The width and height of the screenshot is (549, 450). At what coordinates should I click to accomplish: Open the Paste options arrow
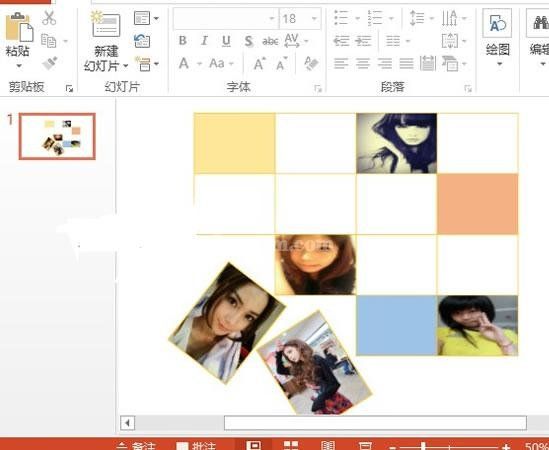click(x=19, y=65)
